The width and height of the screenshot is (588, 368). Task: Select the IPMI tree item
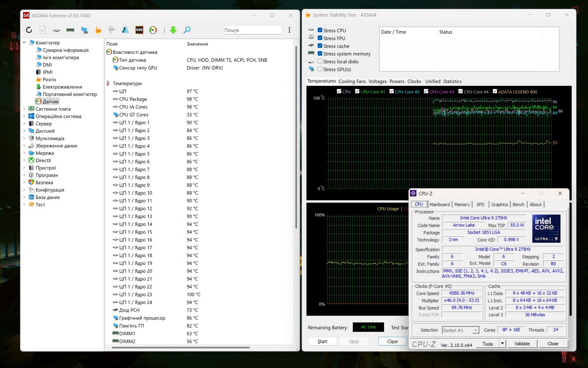47,72
